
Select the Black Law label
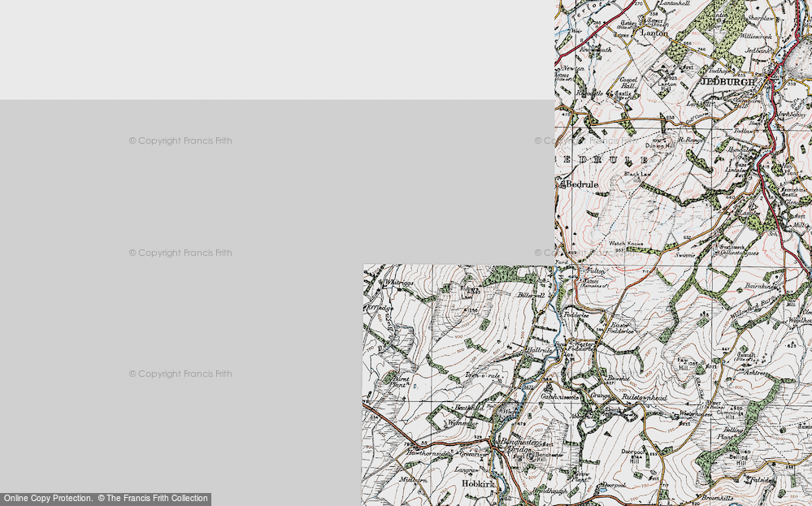click(636, 175)
